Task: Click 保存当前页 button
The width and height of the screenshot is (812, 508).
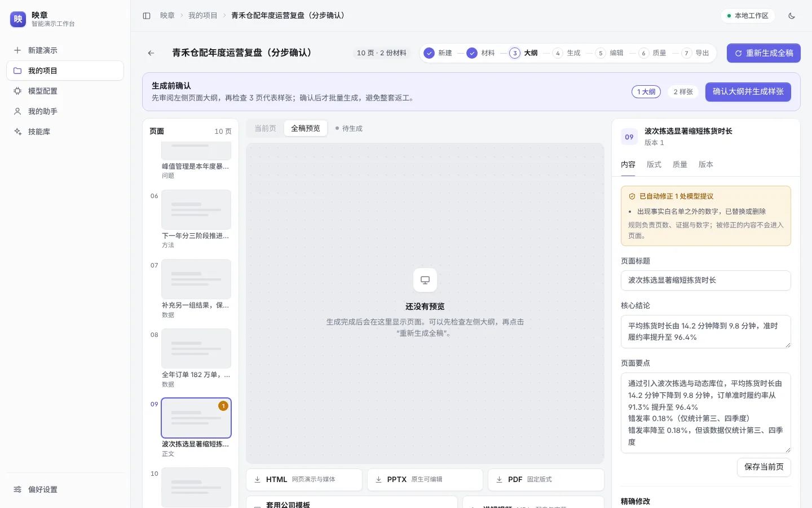Action: 764,467
